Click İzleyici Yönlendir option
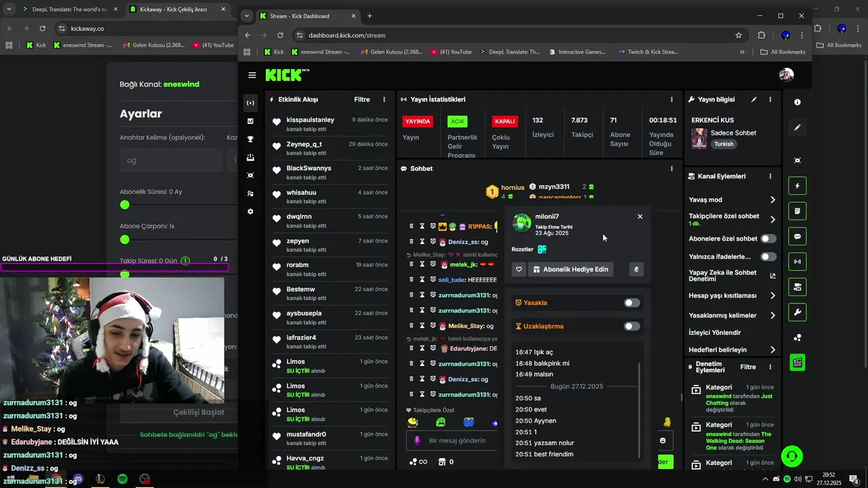The image size is (868, 488). 715,333
